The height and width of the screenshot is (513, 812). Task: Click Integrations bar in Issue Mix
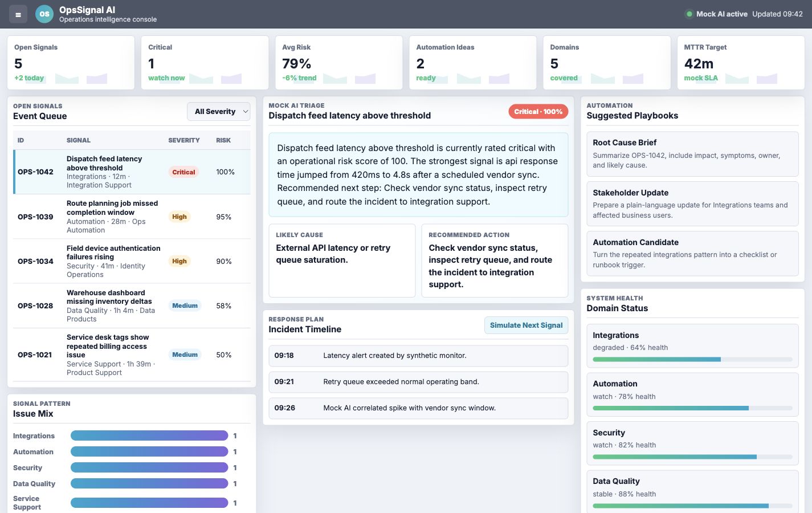tap(149, 435)
